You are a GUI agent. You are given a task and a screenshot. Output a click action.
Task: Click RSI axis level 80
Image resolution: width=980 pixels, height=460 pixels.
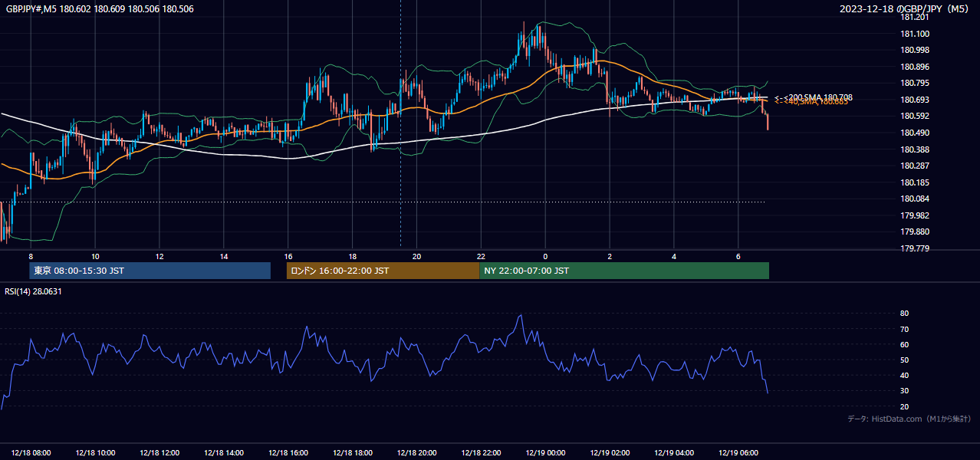pyautogui.click(x=904, y=314)
